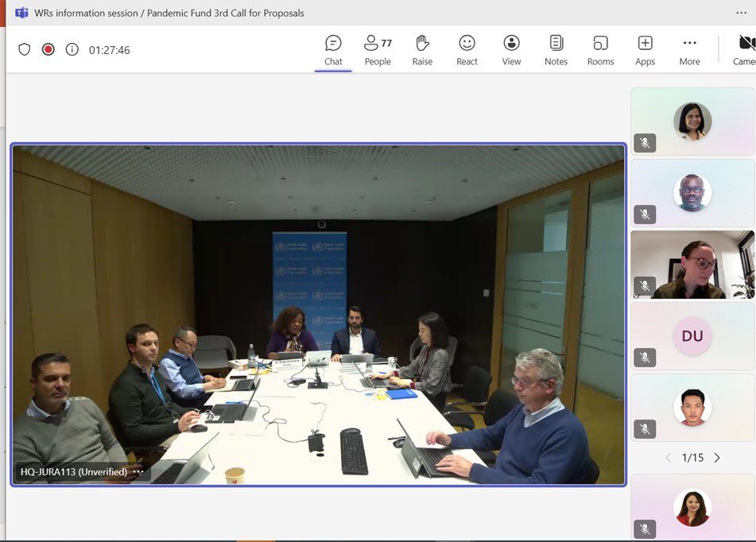Open the View options
Image resolution: width=756 pixels, height=542 pixels.
click(x=512, y=50)
